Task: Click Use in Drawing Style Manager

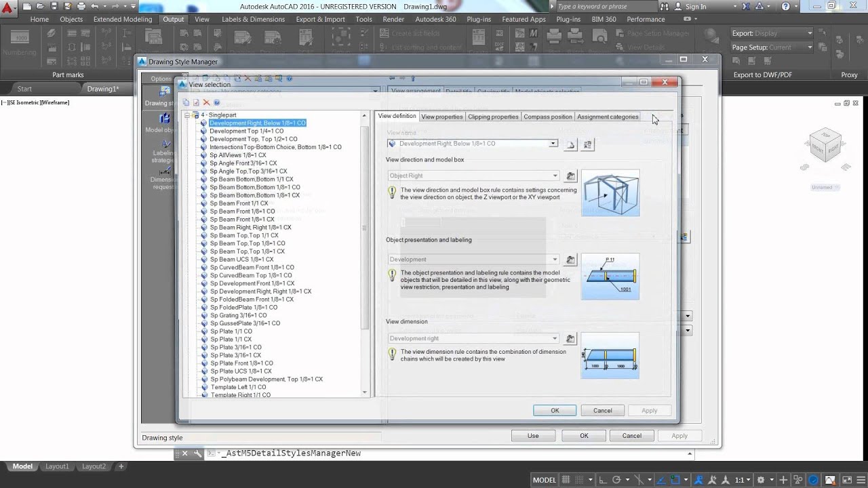Action: click(x=533, y=436)
